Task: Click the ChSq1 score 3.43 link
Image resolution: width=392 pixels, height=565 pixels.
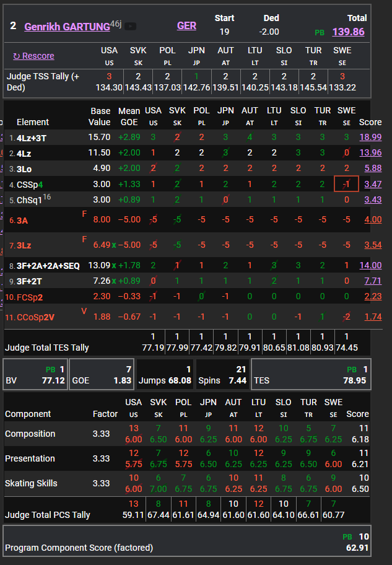Action: [373, 199]
